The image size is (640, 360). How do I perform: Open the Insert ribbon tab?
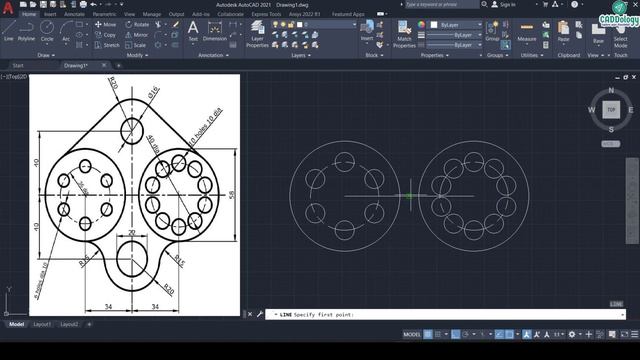pos(50,14)
